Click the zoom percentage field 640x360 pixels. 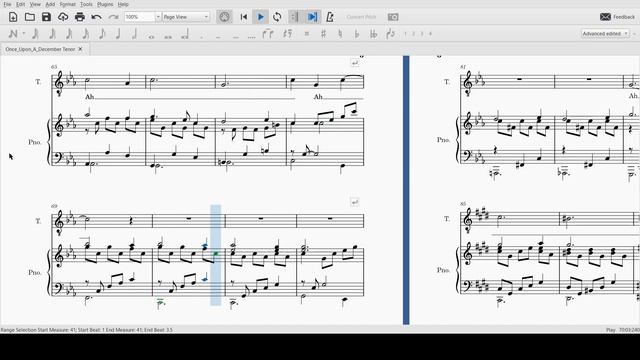coord(139,17)
